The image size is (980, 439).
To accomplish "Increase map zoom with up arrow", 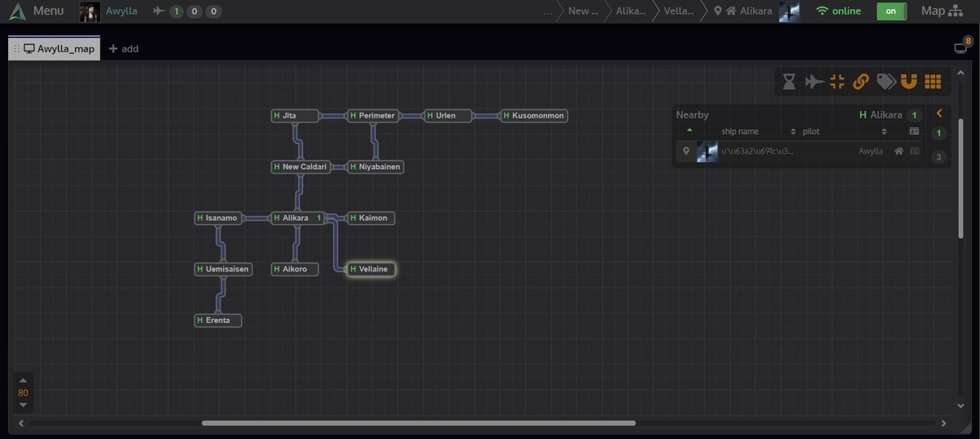I will (x=23, y=380).
